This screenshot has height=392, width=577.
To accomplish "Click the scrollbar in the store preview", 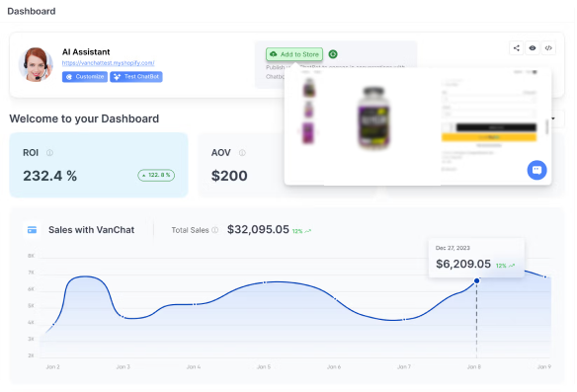I will click(x=546, y=126).
